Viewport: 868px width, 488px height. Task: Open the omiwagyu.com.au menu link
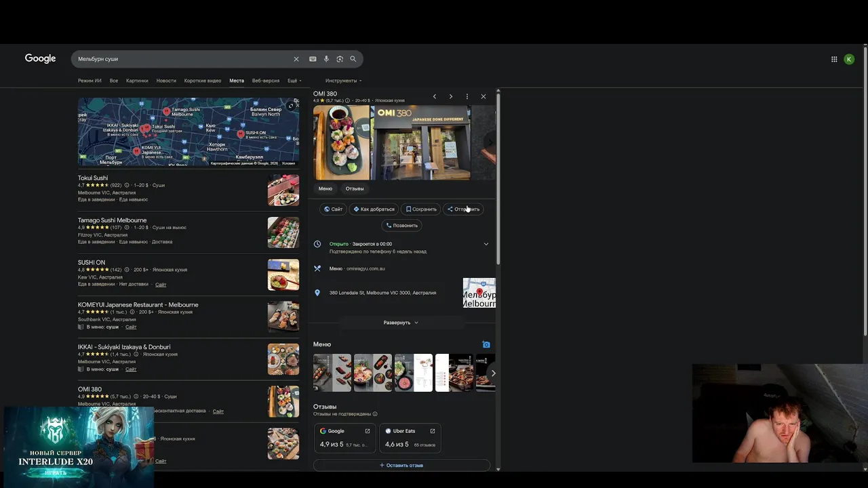click(366, 268)
